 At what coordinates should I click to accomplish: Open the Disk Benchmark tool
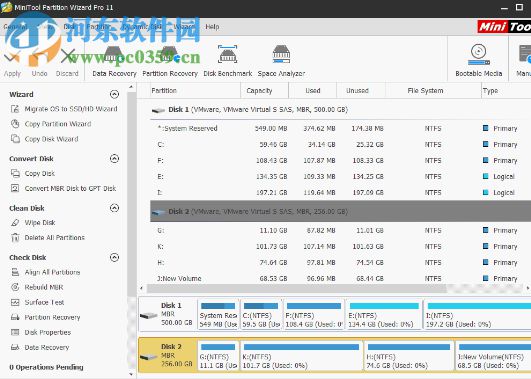tap(228, 61)
